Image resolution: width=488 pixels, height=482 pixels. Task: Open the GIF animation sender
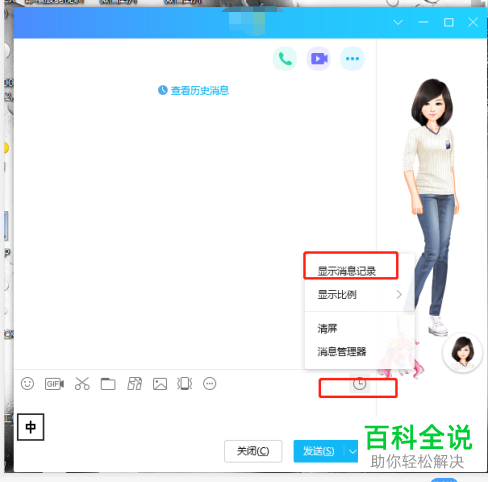54,384
